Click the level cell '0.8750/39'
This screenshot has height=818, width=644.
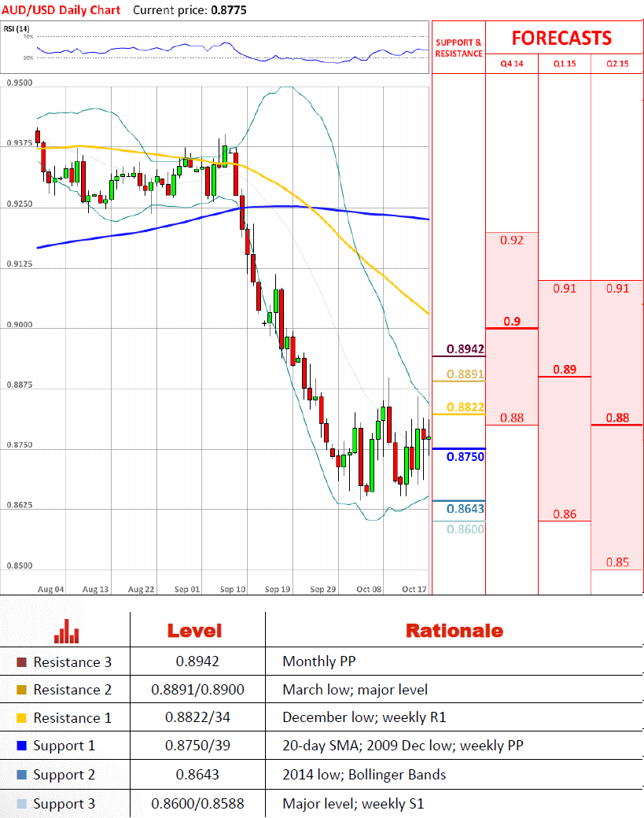[197, 746]
